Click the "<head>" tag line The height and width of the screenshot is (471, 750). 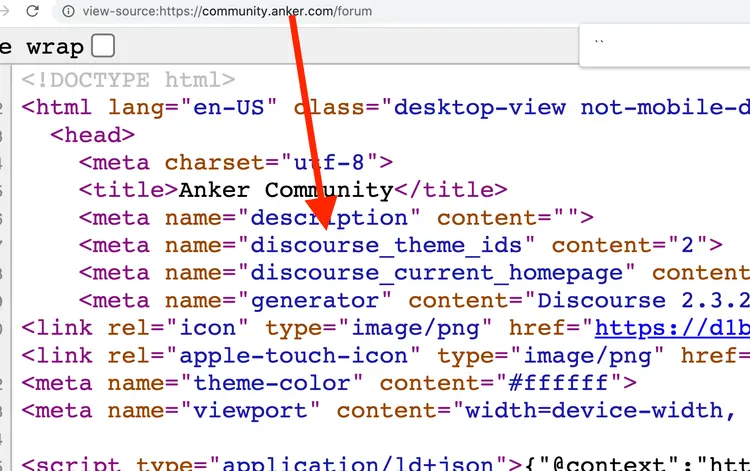click(x=92, y=135)
